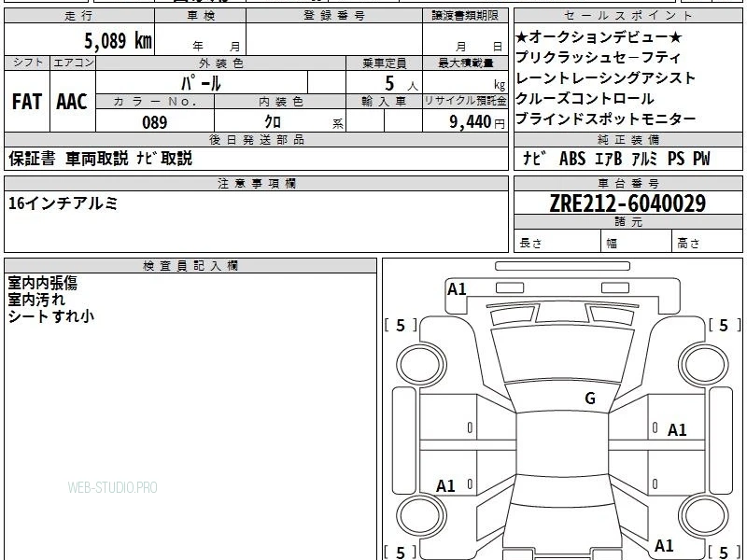Click the note 16インチアルミ
Image resolution: width=747 pixels, height=560 pixels.
[63, 203]
